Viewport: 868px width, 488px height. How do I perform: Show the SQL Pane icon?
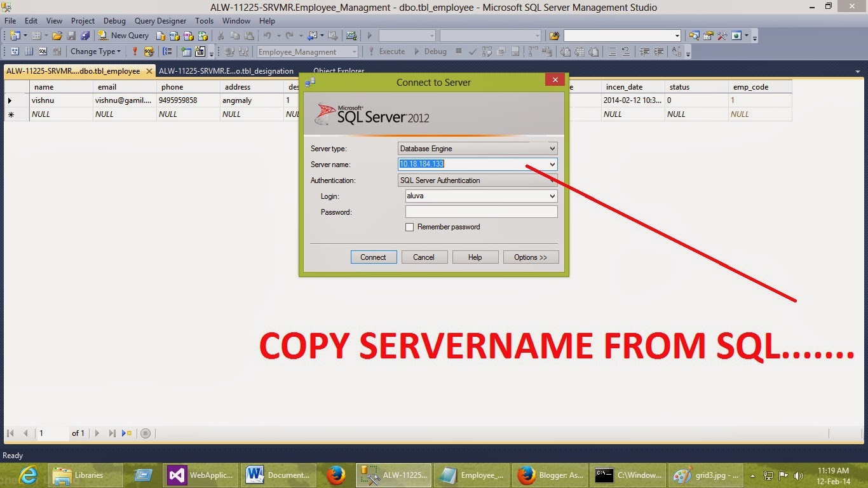pyautogui.click(x=43, y=51)
